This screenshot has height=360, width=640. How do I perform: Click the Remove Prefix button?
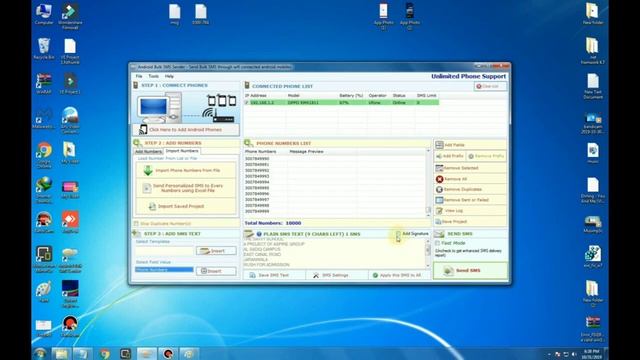486,156
